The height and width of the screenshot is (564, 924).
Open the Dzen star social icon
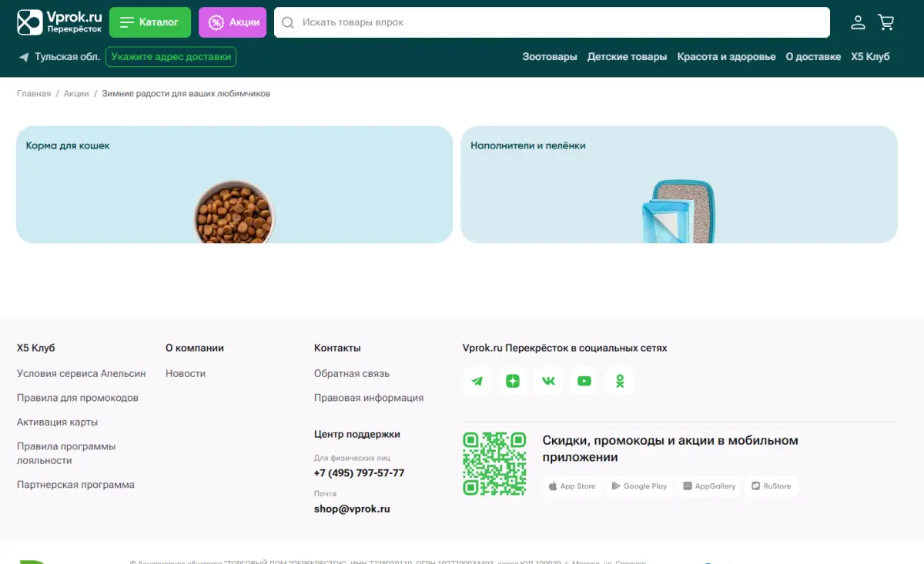513,381
